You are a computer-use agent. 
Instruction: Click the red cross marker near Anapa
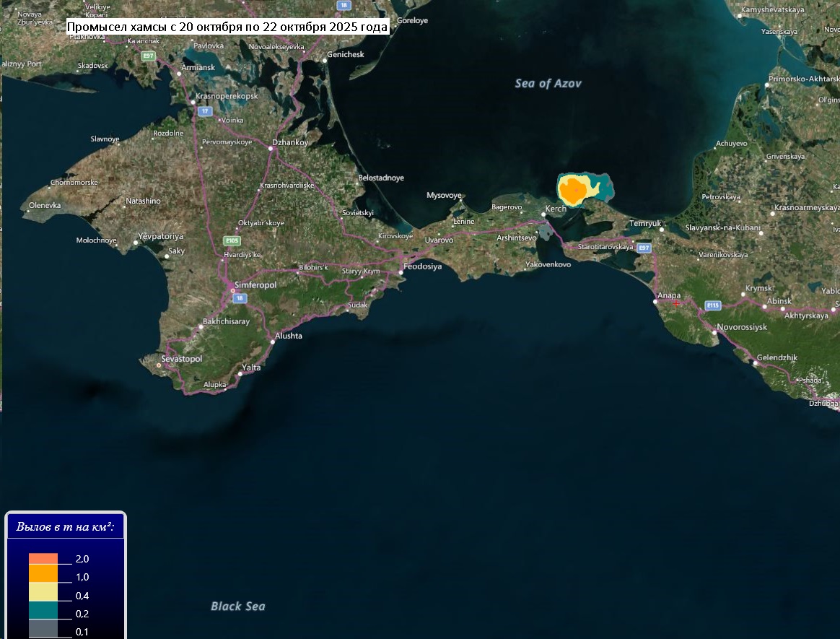[676, 303]
